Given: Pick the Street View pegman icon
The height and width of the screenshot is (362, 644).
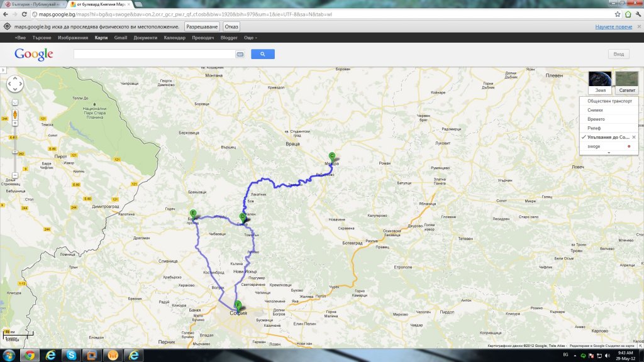Looking at the screenshot, I should pos(15,114).
